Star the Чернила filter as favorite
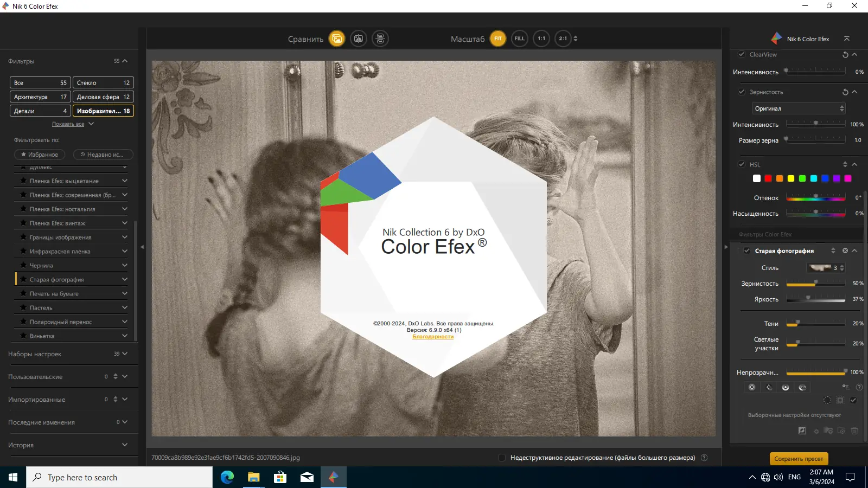 (x=23, y=265)
